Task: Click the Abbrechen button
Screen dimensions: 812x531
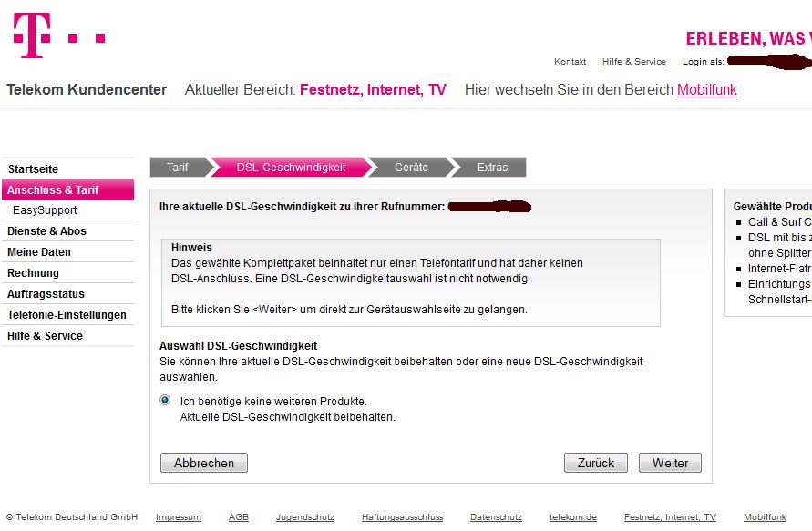Action: tap(204, 463)
